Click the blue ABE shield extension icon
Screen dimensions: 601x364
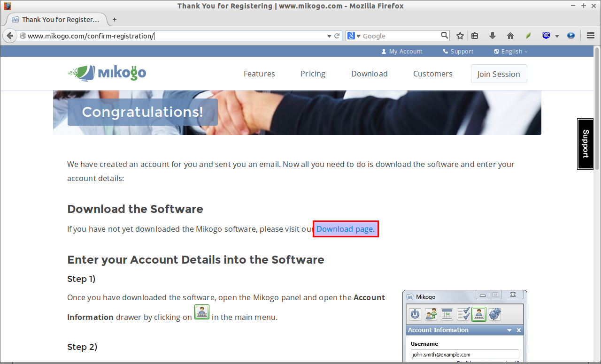pos(546,36)
